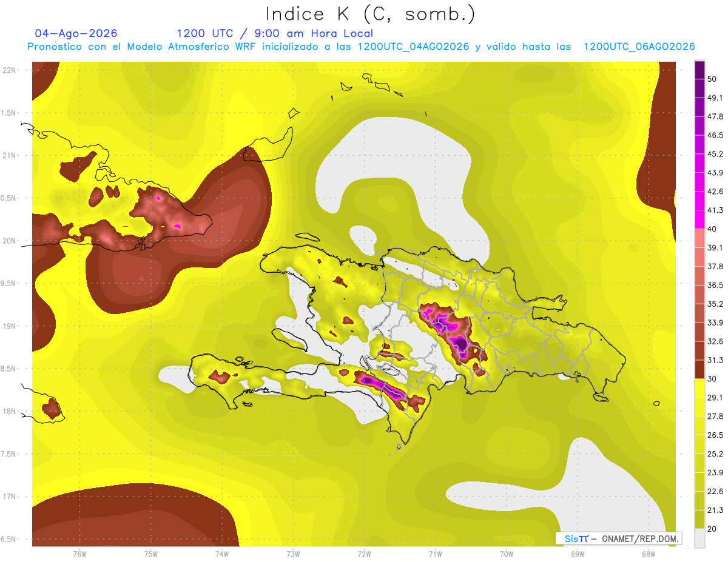Click the "30" color bar value
Image resolution: width=728 pixels, height=562 pixels.
coord(712,379)
